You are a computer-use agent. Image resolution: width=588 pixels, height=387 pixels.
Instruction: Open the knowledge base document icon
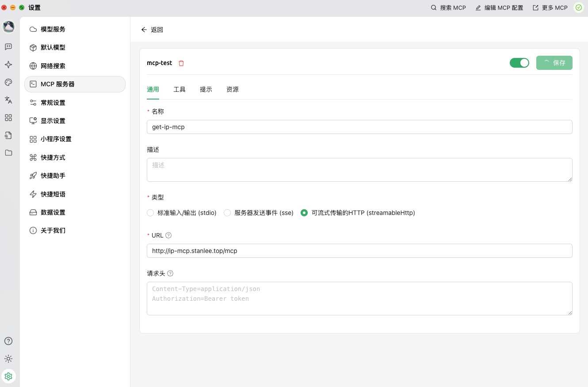click(x=8, y=135)
